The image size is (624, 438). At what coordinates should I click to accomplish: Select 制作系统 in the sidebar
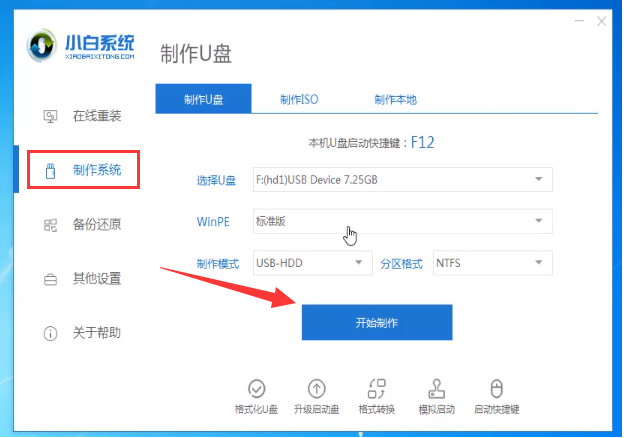(82, 170)
